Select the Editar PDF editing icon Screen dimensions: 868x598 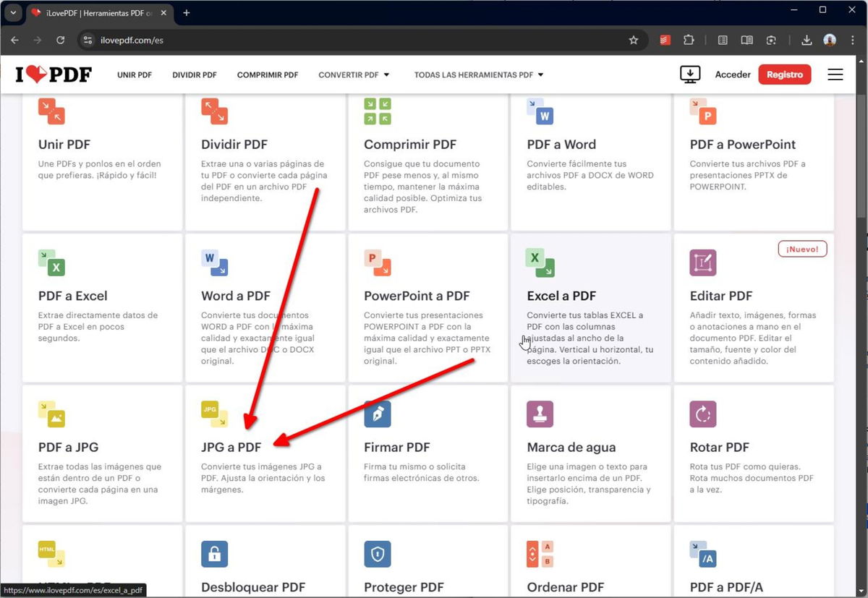point(702,262)
